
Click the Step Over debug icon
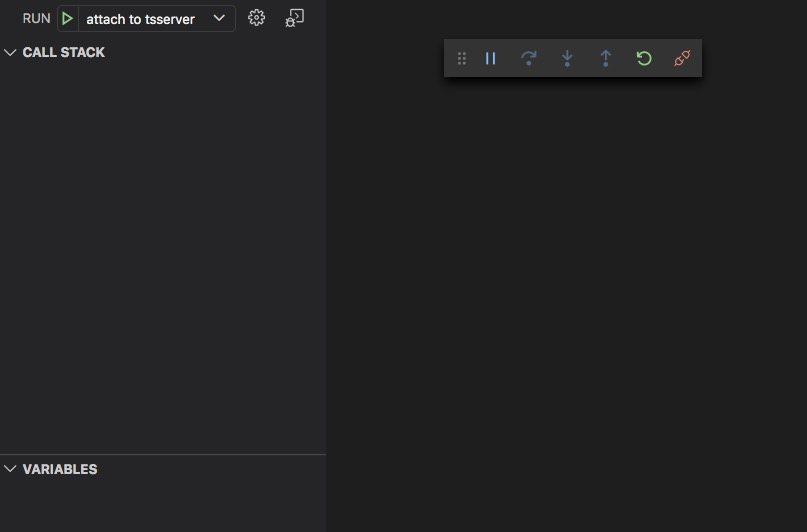[529, 58]
